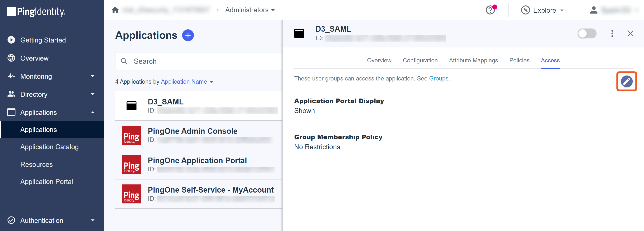Open Application Catalog in sidebar
This screenshot has width=644, height=231.
49,147
